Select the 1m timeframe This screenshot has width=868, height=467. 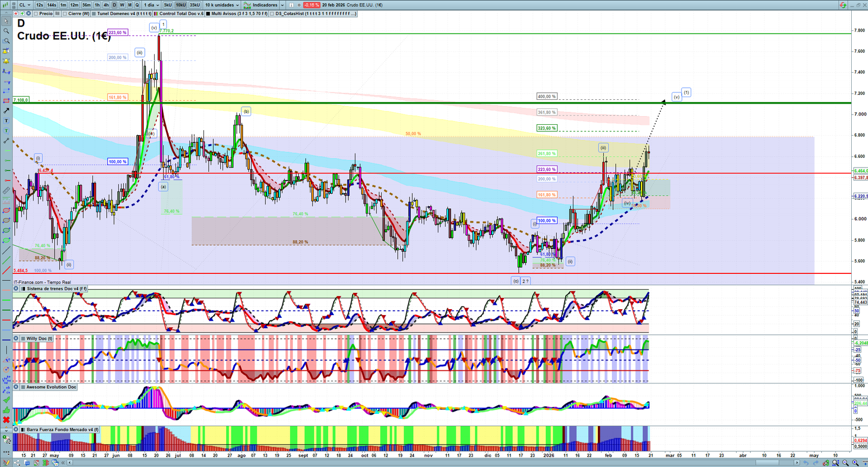click(x=63, y=5)
